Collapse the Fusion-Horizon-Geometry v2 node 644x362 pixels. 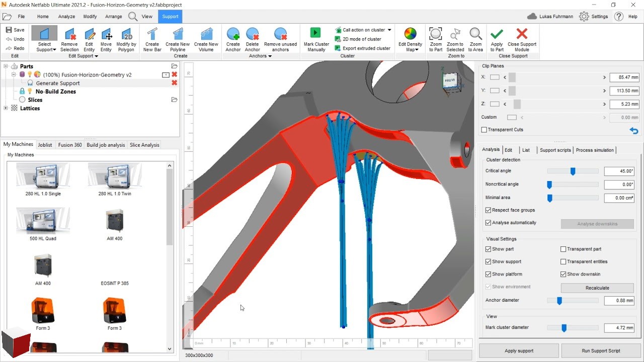pos(14,74)
